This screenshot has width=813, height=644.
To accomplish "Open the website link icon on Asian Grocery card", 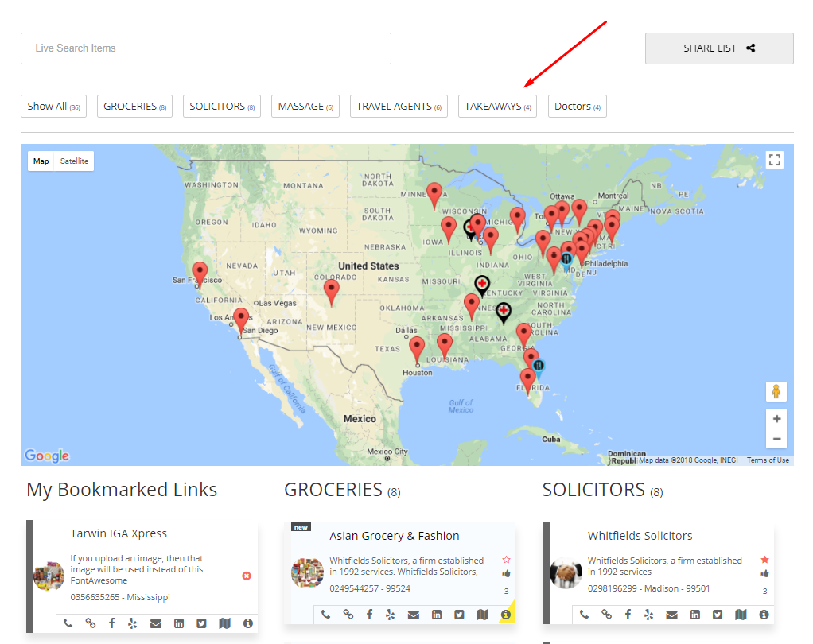I will (x=348, y=615).
